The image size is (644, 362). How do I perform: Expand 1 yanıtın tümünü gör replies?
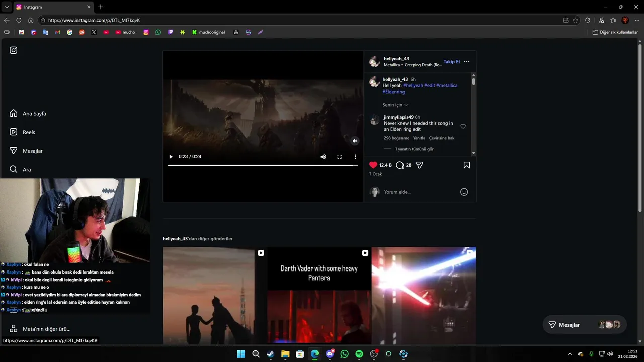click(414, 149)
